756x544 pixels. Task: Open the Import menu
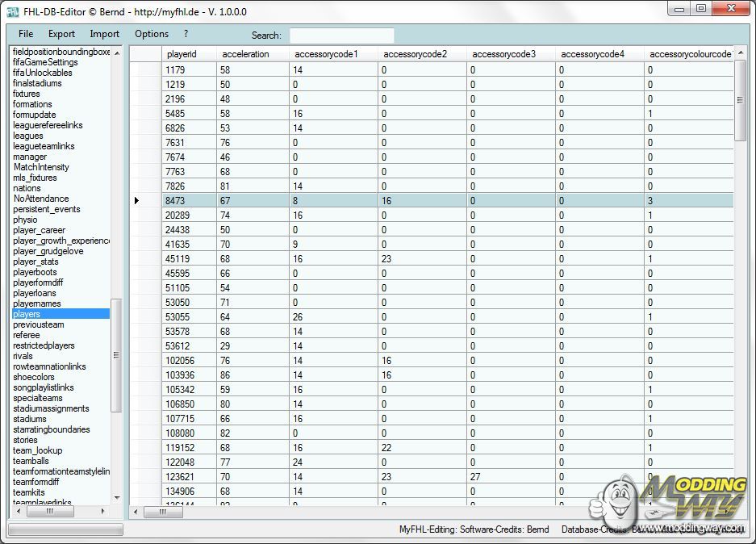104,34
